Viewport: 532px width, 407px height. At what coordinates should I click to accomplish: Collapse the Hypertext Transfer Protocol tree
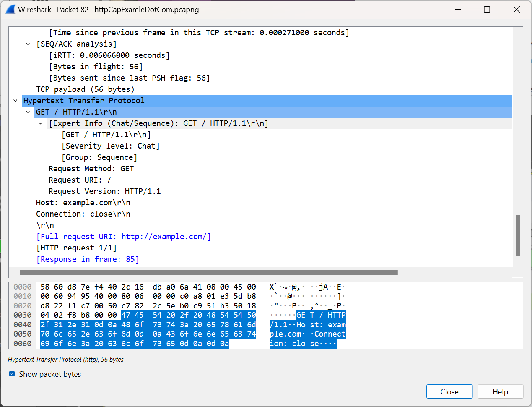click(x=15, y=101)
